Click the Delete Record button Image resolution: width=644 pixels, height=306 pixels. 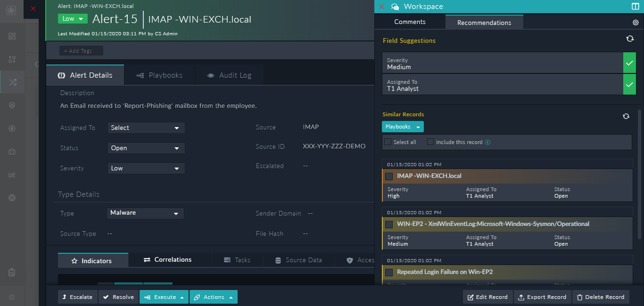pos(601,297)
